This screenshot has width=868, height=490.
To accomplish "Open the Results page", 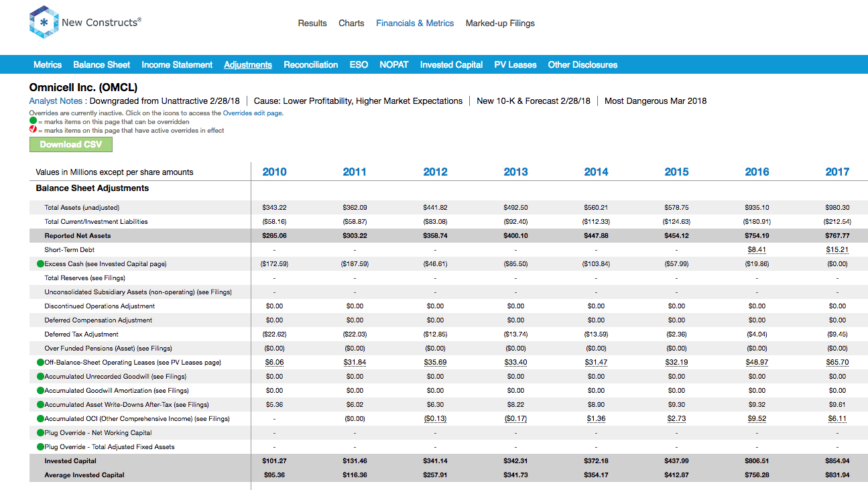I will pyautogui.click(x=312, y=23).
